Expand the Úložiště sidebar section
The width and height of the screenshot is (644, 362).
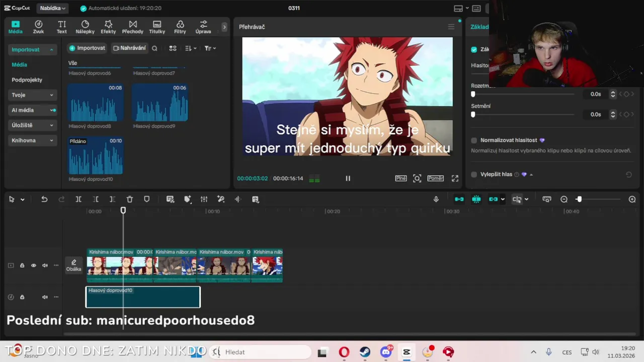(33, 125)
